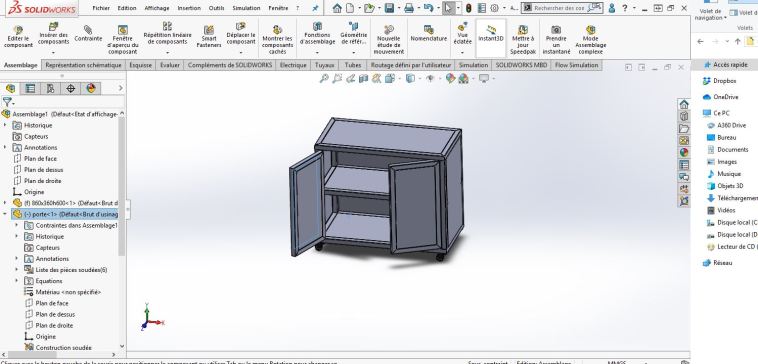The height and width of the screenshot is (364, 758).
Task: Open the Apply scene icon
Action: click(x=463, y=78)
